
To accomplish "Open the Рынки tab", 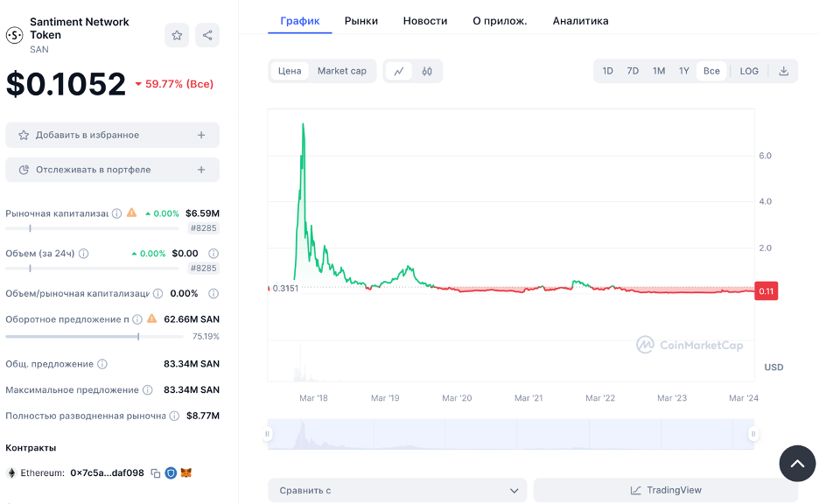I will [x=361, y=20].
